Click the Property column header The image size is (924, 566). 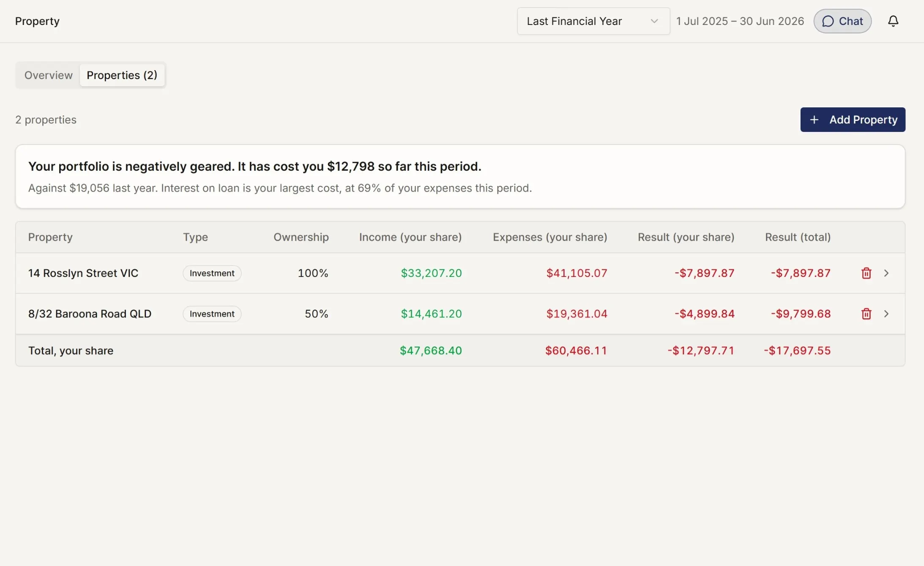pos(50,237)
